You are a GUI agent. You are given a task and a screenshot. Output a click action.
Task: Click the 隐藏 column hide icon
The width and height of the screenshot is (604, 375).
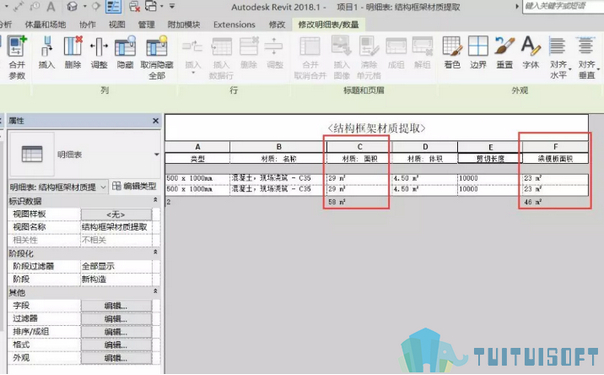point(125,46)
